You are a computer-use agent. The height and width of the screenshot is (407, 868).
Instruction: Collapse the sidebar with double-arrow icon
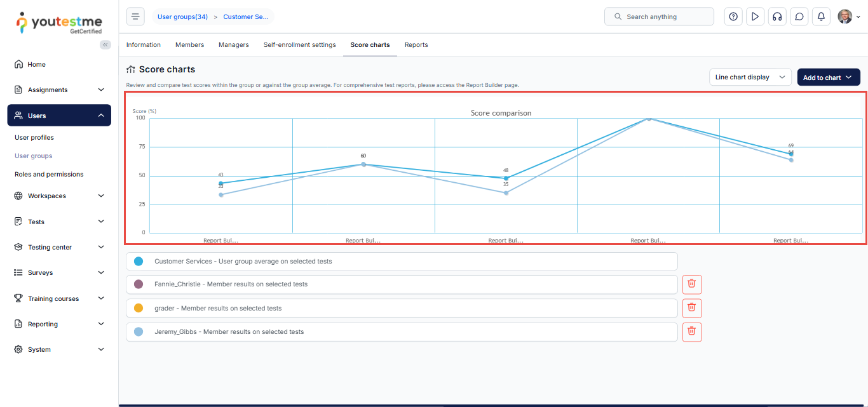click(105, 44)
